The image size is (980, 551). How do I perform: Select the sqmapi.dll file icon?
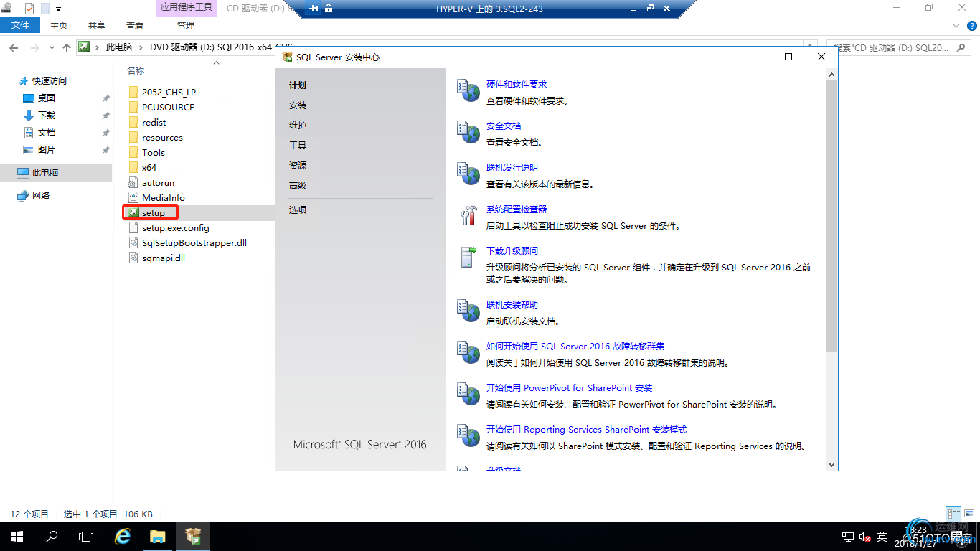click(x=133, y=258)
